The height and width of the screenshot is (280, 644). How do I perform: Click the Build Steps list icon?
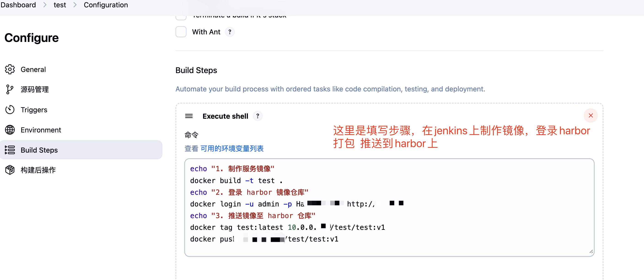click(x=10, y=150)
